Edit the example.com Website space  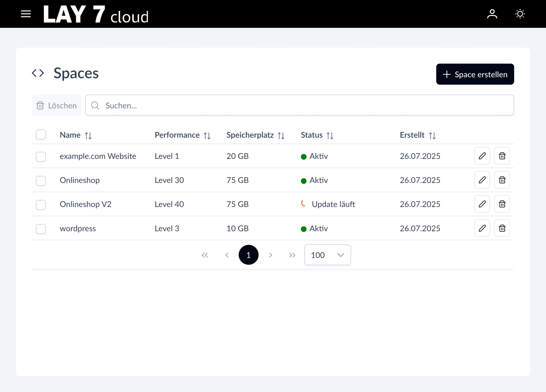click(482, 156)
